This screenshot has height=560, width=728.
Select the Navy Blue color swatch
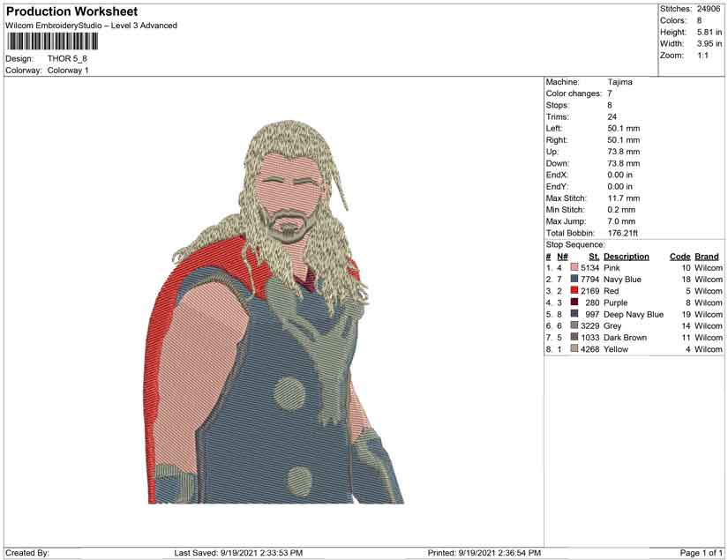574,280
